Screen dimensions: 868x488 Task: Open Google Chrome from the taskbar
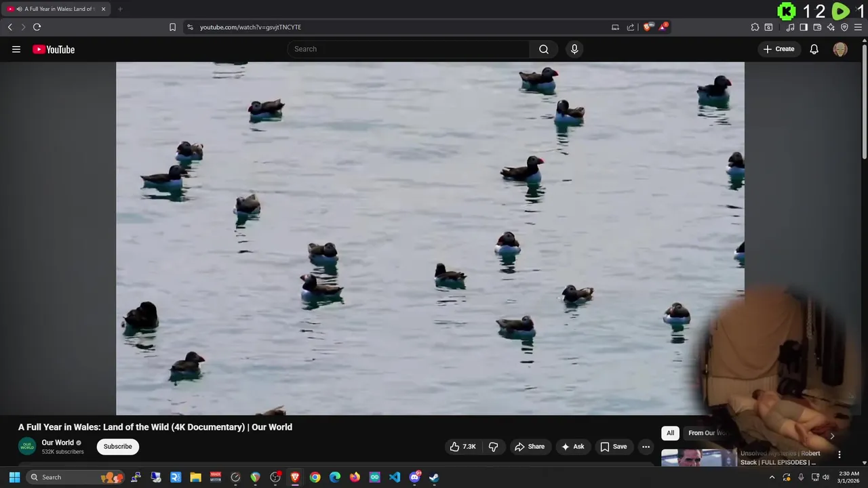click(x=315, y=477)
